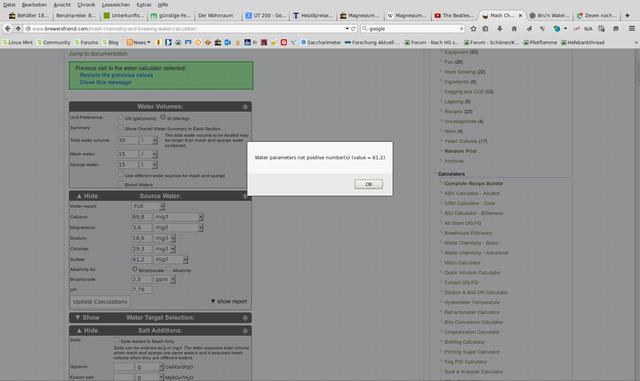Click the Sulfate value input field
Viewport: 640px width, 381px height.
[x=142, y=259]
